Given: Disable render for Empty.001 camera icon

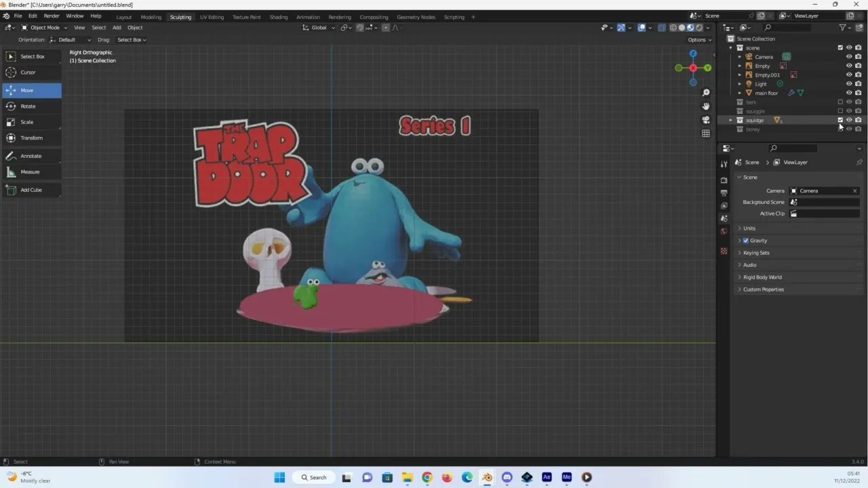Looking at the screenshot, I should click(x=859, y=75).
